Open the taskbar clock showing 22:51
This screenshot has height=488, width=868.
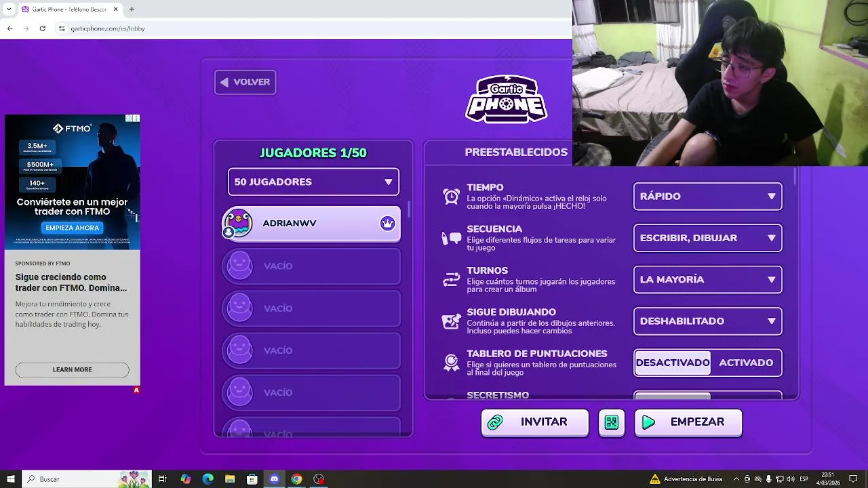[828, 479]
